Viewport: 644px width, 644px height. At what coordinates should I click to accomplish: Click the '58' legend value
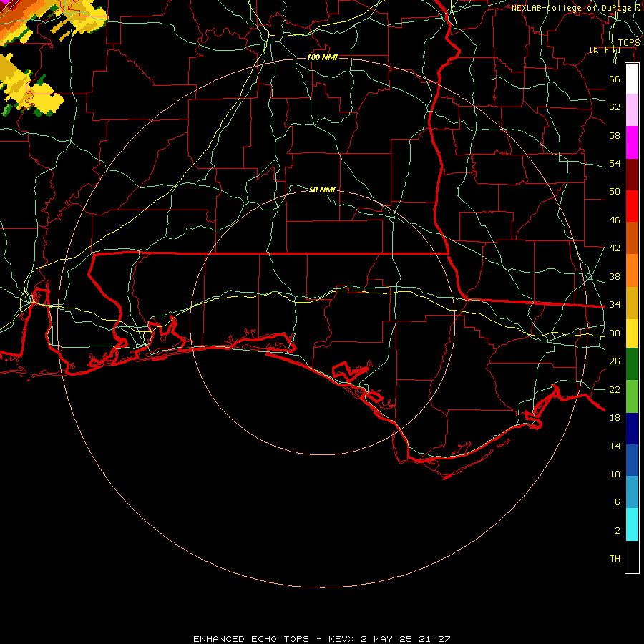click(615, 135)
